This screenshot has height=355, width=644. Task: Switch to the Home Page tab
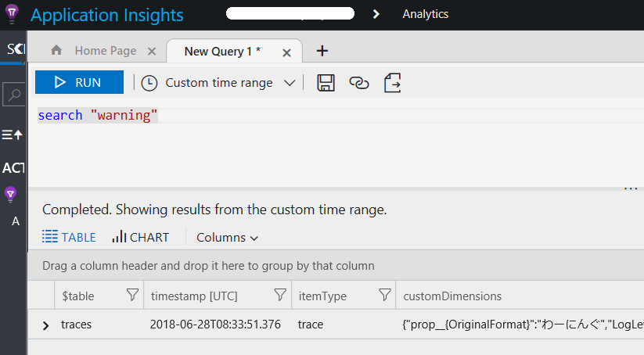pos(105,51)
